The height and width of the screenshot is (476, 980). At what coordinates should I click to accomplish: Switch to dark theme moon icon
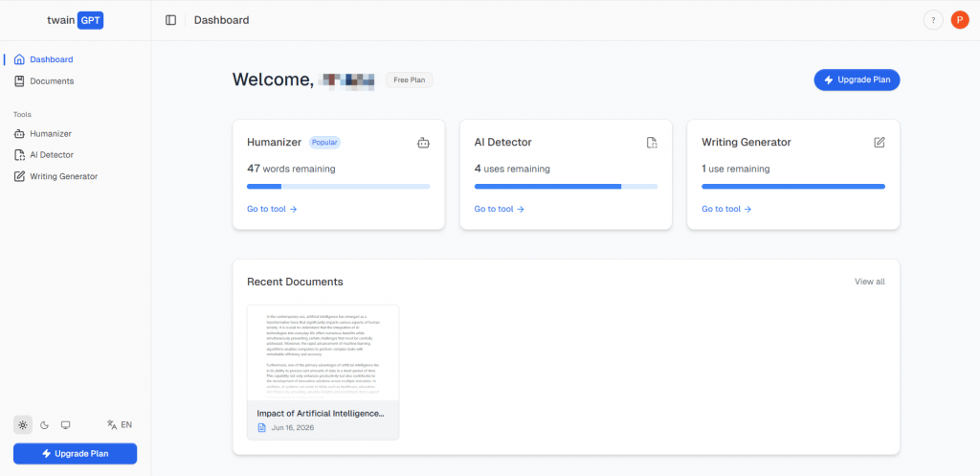click(44, 425)
